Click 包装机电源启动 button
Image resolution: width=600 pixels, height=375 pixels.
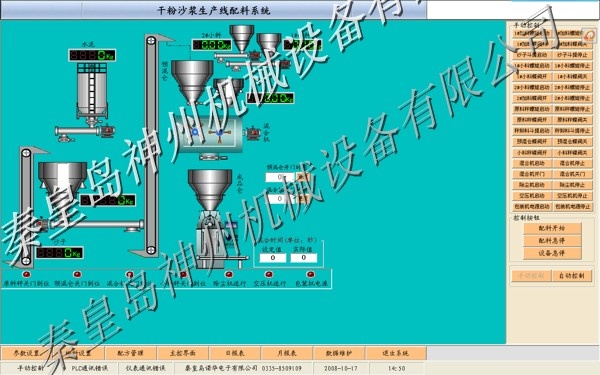point(532,206)
